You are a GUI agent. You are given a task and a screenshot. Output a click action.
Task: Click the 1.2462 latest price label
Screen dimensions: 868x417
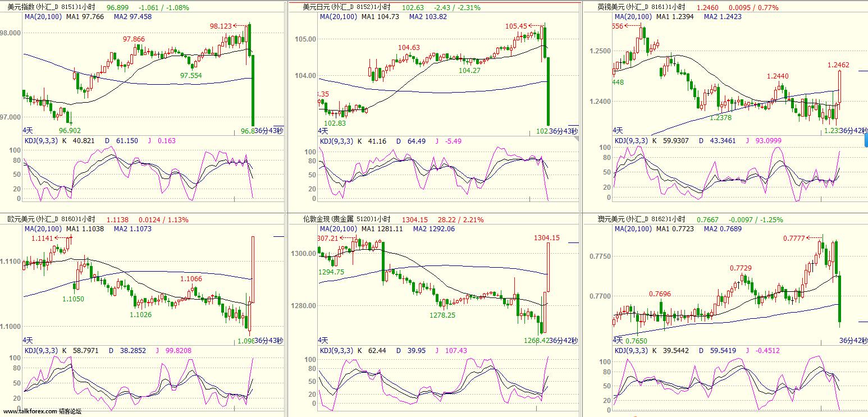838,65
